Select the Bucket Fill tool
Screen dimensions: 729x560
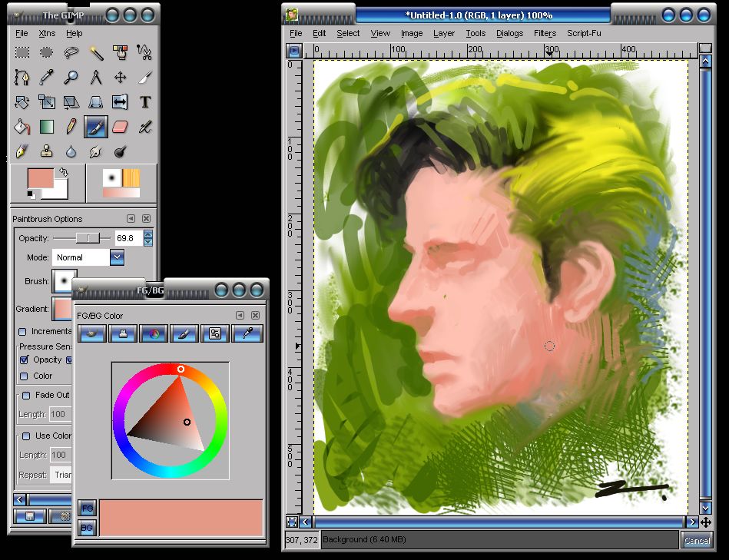(x=22, y=127)
